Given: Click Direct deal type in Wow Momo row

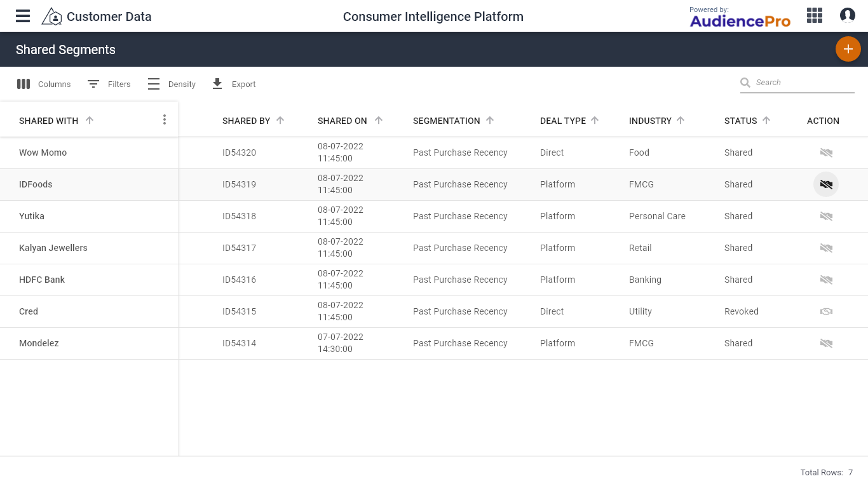Looking at the screenshot, I should (x=552, y=152).
